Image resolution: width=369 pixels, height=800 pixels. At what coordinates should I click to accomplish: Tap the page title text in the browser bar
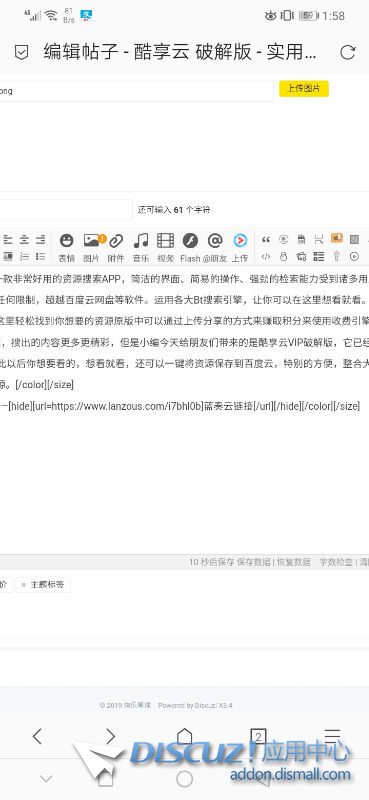click(x=180, y=52)
